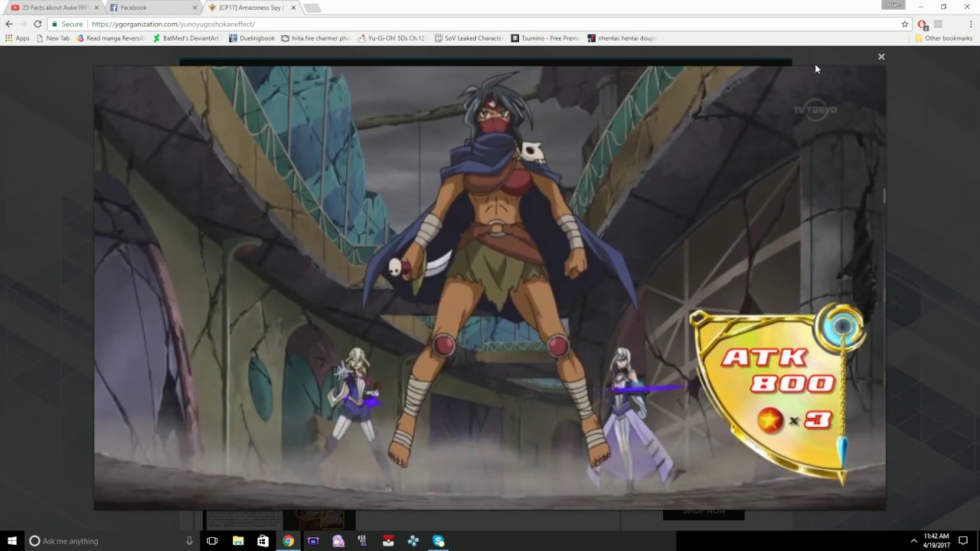Open Google Chrome from the taskbar
Viewport: 980px width, 551px height.
point(288,541)
